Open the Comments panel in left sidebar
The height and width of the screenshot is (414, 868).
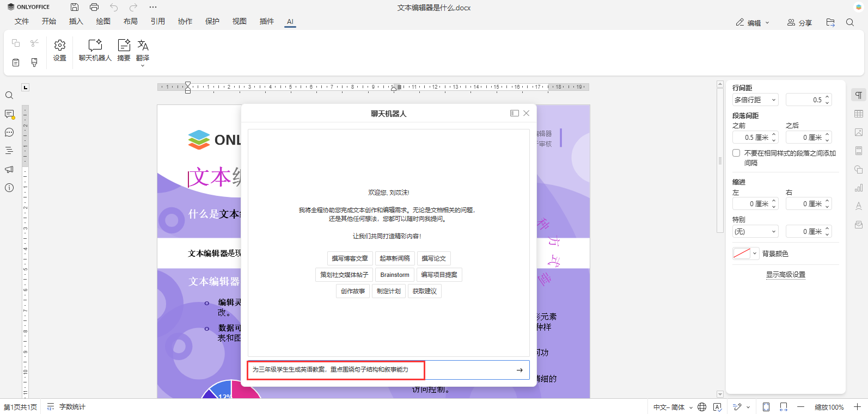[x=9, y=114]
